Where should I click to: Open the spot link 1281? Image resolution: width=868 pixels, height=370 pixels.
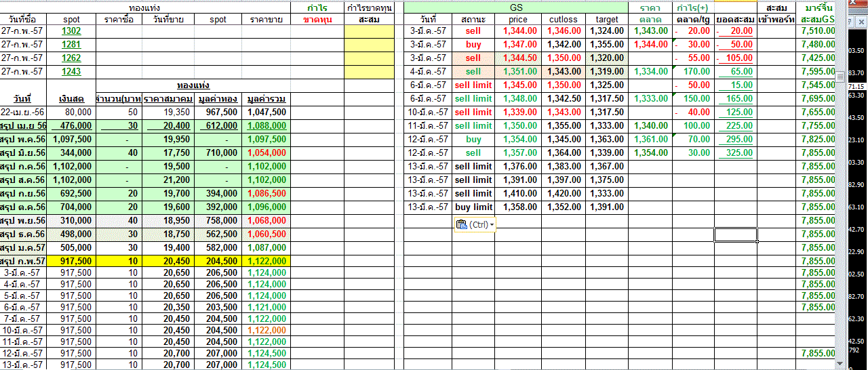pos(71,45)
